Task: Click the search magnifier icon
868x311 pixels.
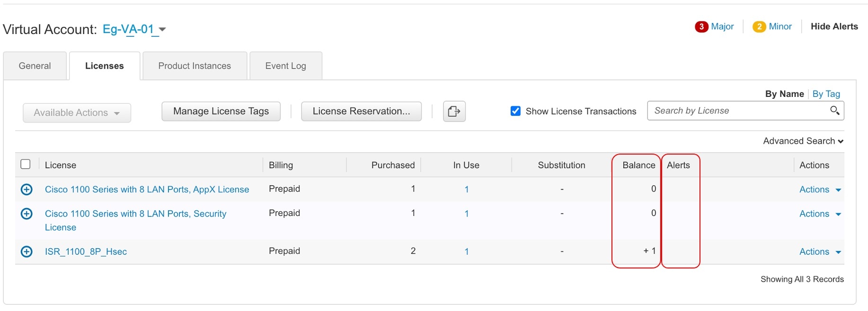Action: (x=835, y=111)
